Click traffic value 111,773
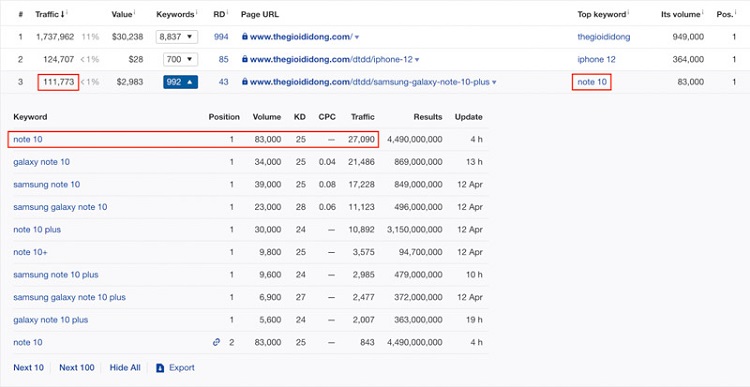The image size is (750, 387). click(58, 82)
